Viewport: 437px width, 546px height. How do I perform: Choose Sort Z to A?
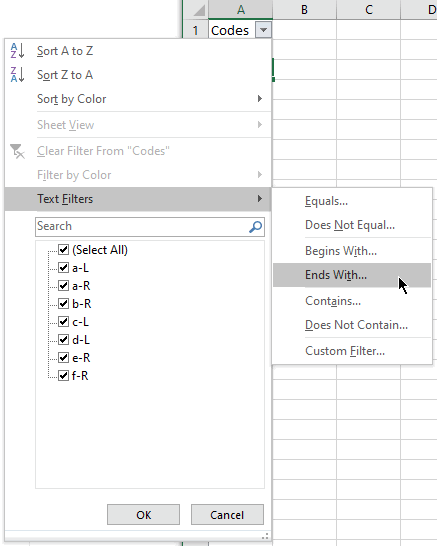click(138, 75)
